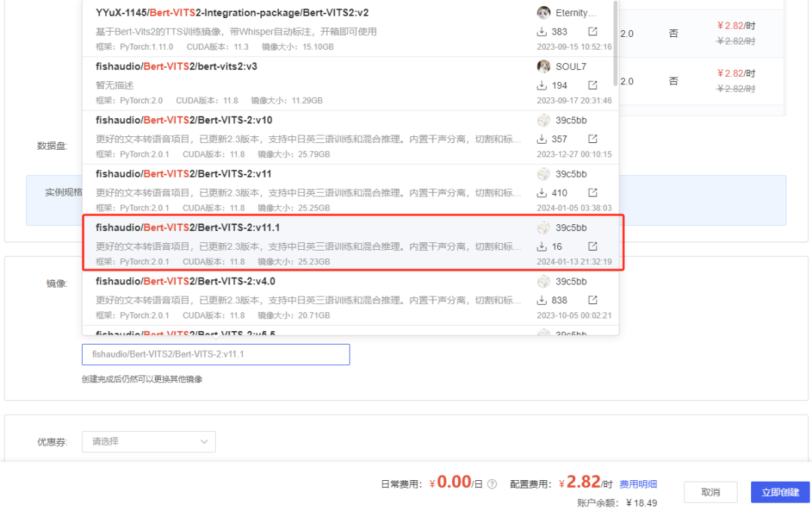Open external link for Bert-VITS-2:v11.1 image
This screenshot has width=812, height=511.
pyautogui.click(x=593, y=246)
